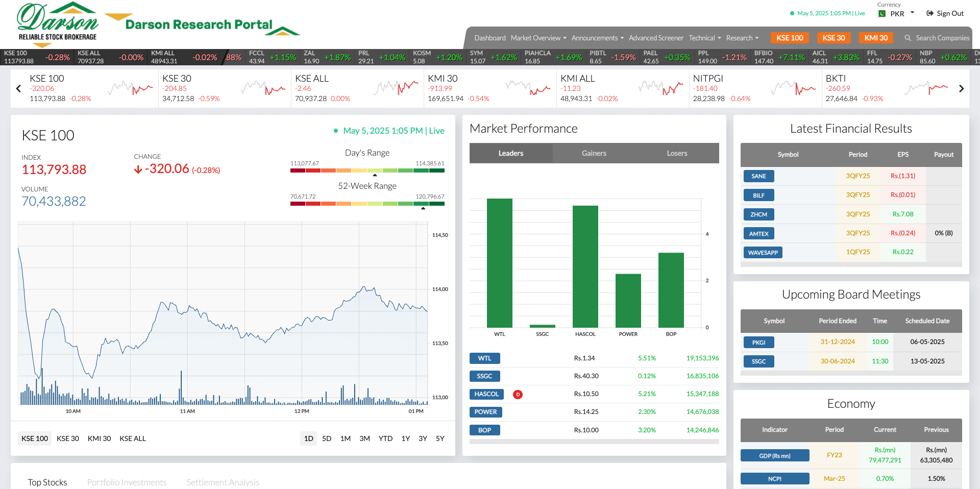Click the Pakistan flag currency icon
980x489 pixels.
pyautogui.click(x=881, y=14)
